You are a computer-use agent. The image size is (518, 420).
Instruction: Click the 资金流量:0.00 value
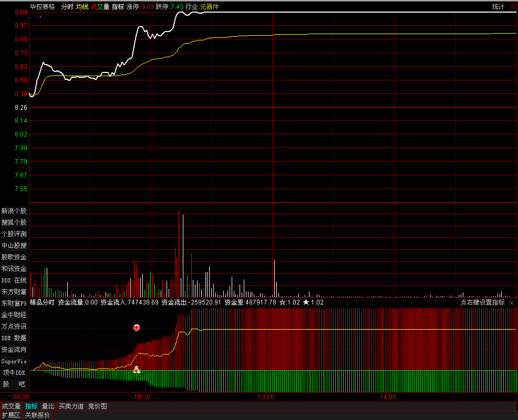[x=78, y=302]
